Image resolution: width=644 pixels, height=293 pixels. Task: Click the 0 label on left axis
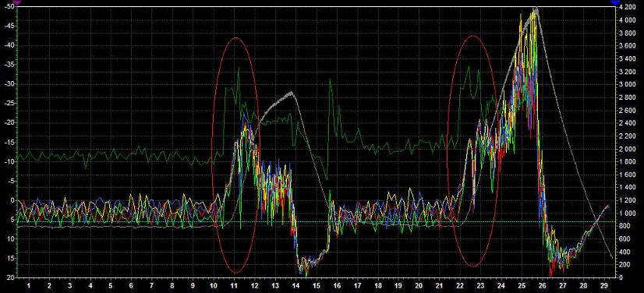[12, 200]
